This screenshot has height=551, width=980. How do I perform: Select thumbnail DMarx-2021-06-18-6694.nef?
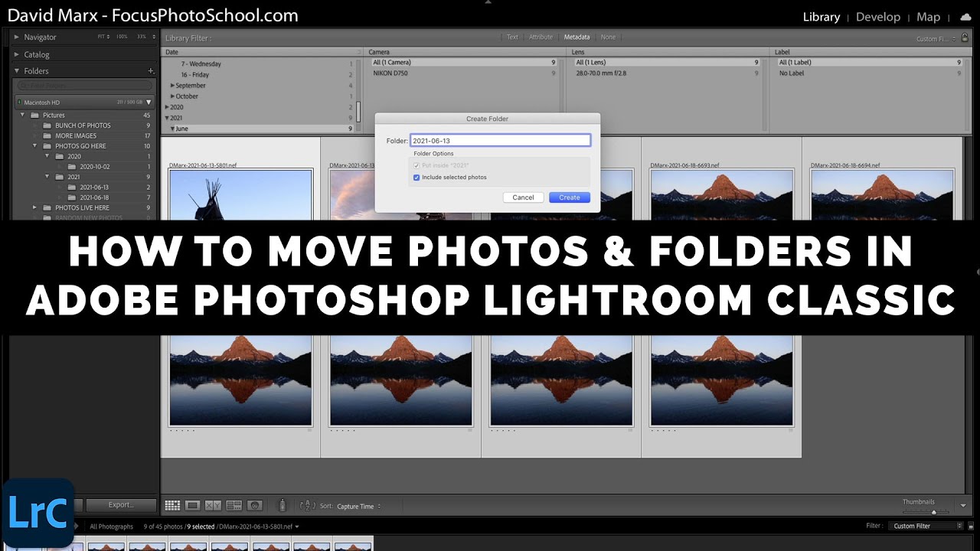click(x=882, y=194)
